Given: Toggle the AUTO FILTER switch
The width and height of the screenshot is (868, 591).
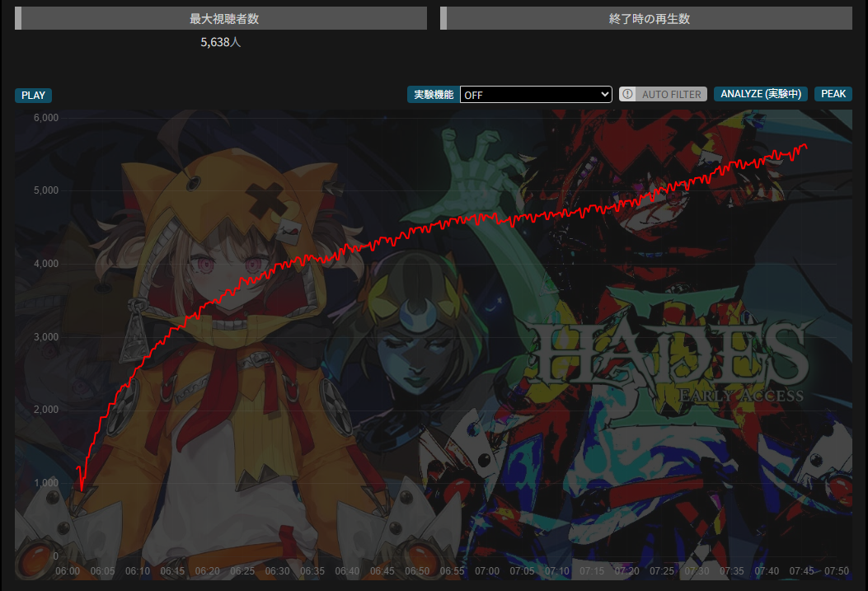Looking at the screenshot, I should [663, 94].
